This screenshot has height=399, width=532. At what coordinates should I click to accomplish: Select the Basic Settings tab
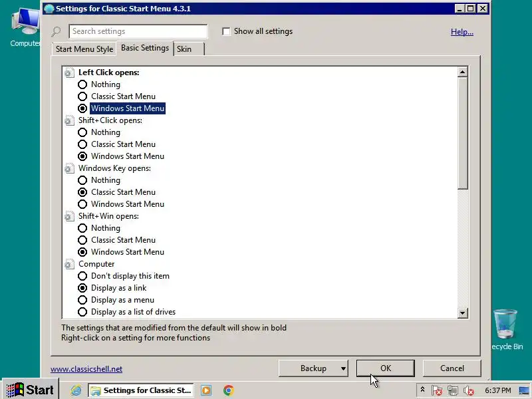point(145,48)
